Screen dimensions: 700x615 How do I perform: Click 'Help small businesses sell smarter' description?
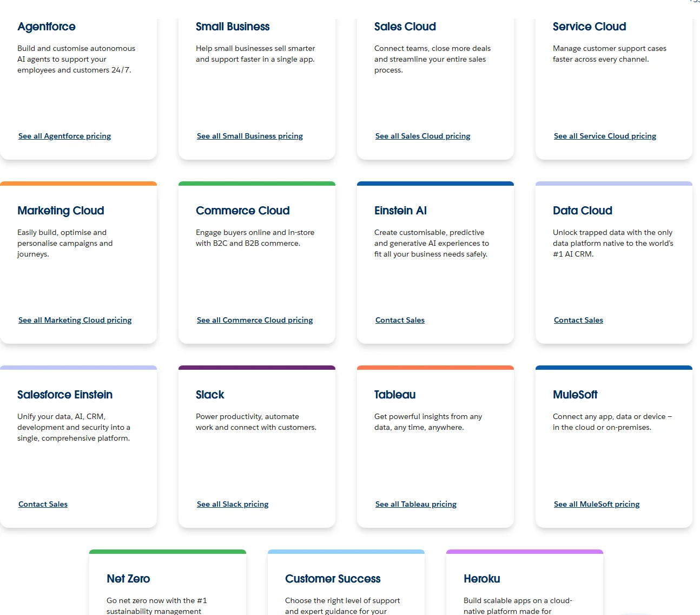pos(255,54)
